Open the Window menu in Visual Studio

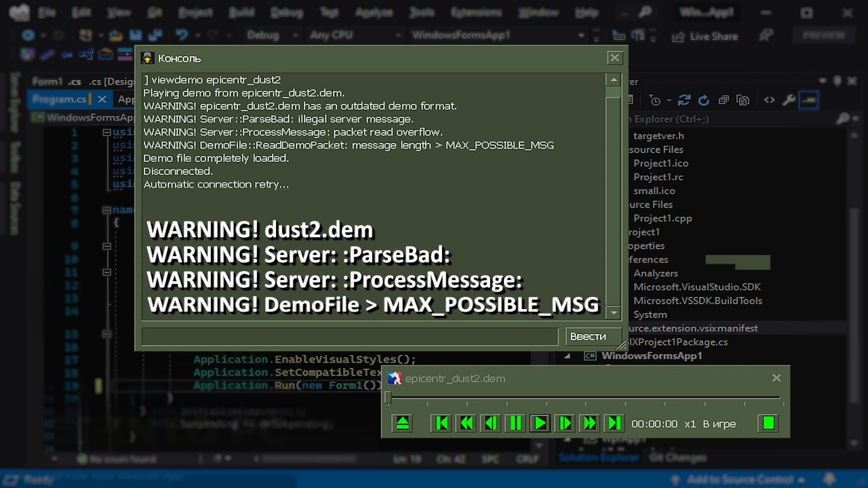pos(540,12)
